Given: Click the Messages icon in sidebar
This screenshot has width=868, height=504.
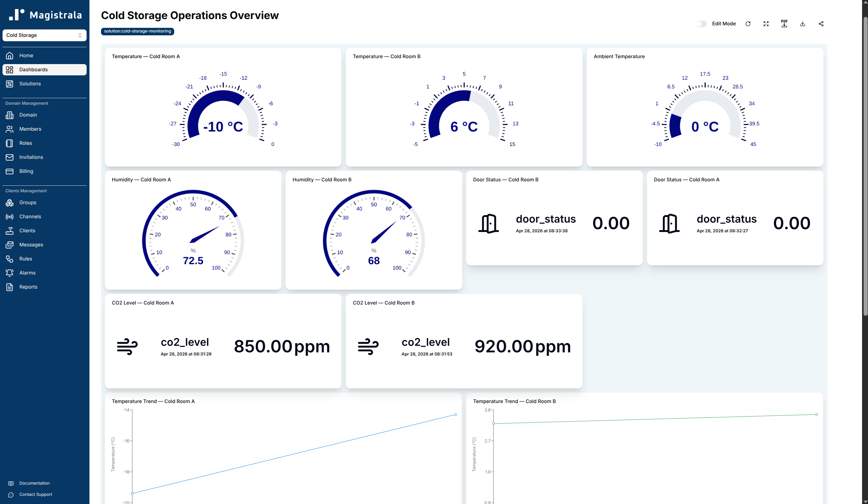Looking at the screenshot, I should click(x=10, y=245).
